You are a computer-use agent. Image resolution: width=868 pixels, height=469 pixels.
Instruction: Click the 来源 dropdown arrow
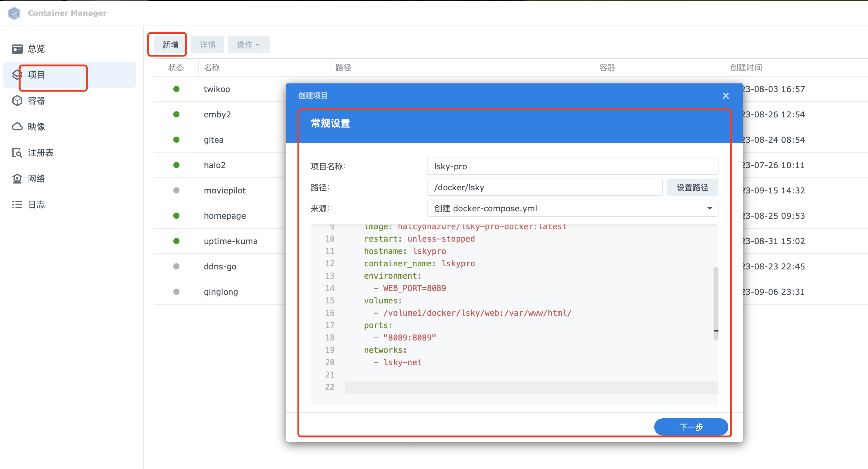(x=709, y=208)
